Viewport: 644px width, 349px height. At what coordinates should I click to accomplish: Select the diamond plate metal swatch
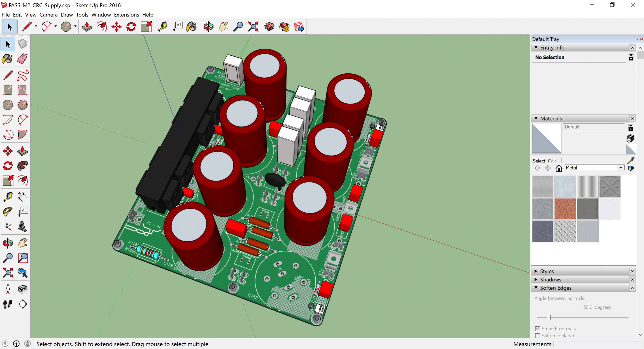coord(565,231)
